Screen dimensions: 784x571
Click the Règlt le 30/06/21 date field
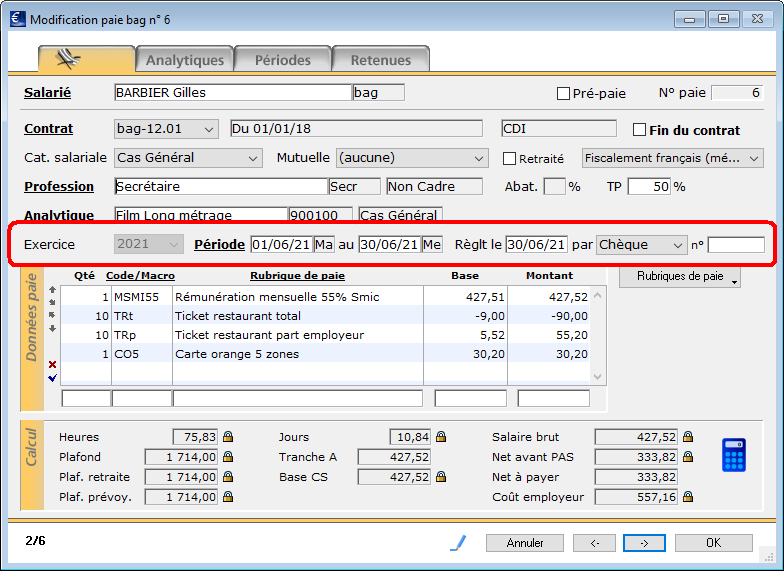536,244
